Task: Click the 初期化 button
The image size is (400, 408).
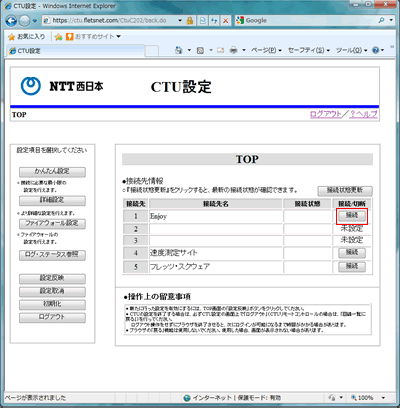Action: 52,305
